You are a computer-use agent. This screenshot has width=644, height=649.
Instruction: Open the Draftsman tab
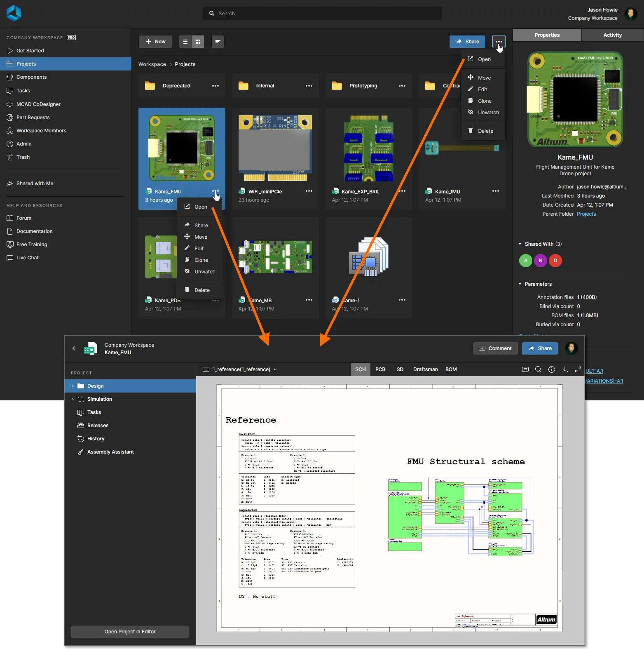click(426, 369)
